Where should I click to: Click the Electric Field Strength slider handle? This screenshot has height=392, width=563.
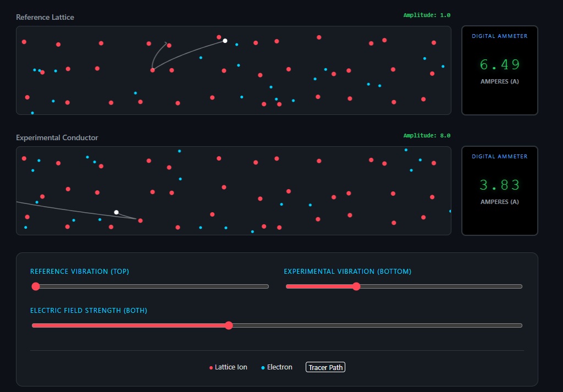[229, 325]
